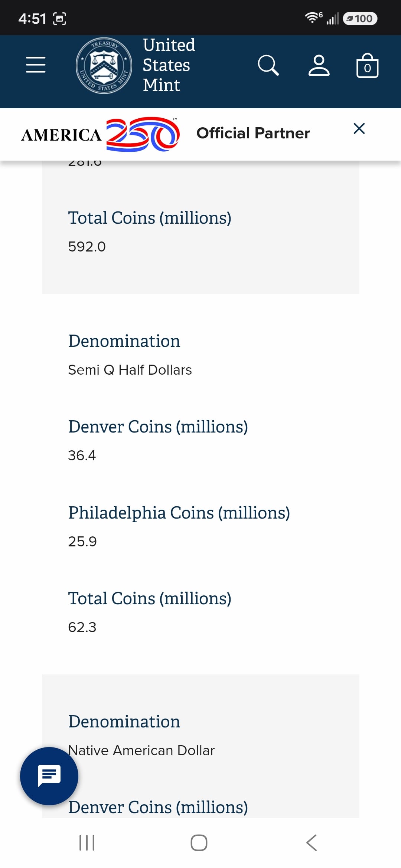The height and width of the screenshot is (868, 401).
Task: Tap the Android home button
Action: [x=199, y=843]
